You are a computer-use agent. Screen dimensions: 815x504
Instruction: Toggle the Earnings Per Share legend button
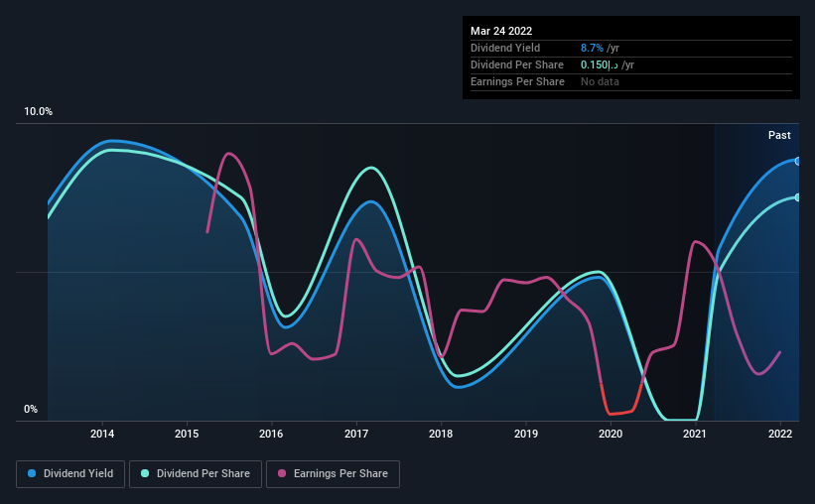click(333, 474)
